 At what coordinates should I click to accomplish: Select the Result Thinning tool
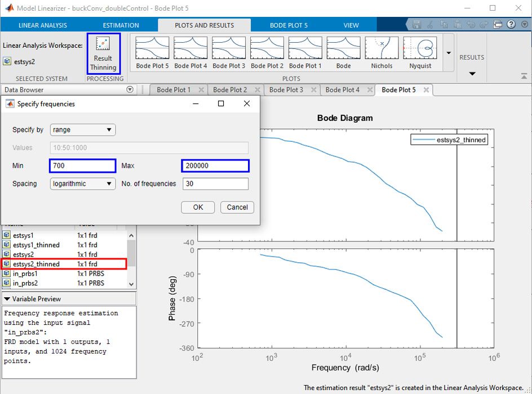pyautogui.click(x=103, y=52)
